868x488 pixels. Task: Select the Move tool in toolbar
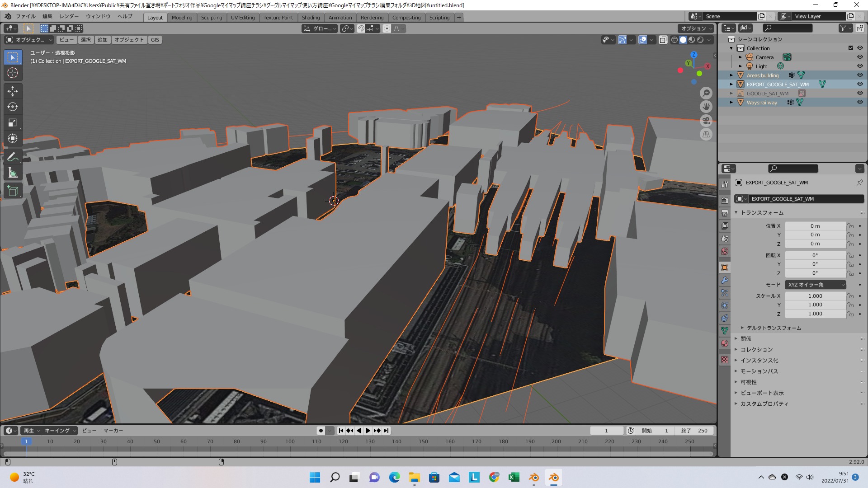pyautogui.click(x=13, y=91)
